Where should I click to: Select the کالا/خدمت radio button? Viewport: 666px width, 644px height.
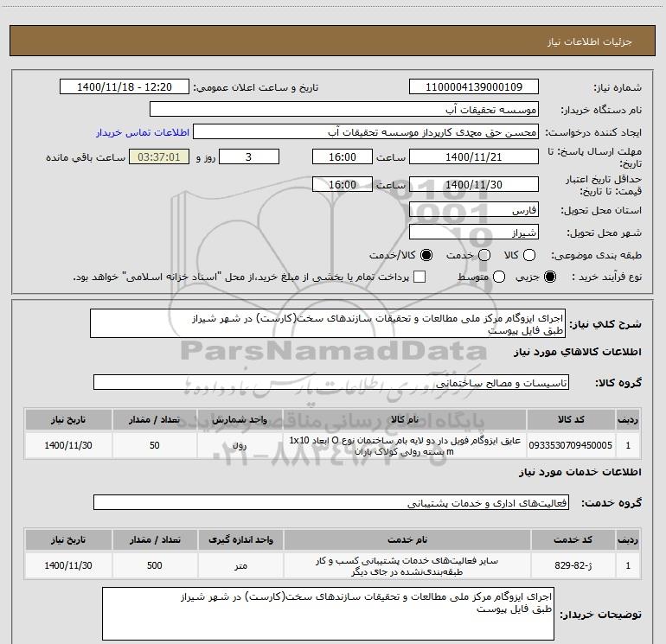[426, 255]
